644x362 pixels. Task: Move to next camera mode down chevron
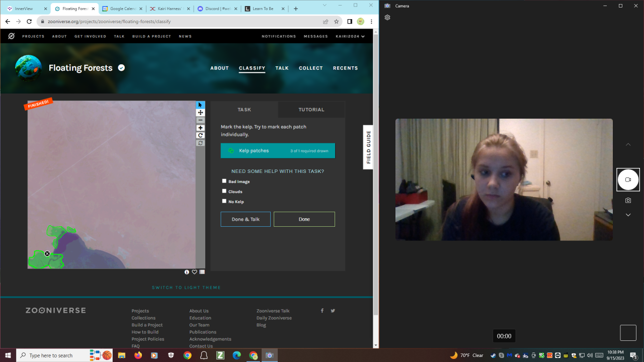click(628, 215)
